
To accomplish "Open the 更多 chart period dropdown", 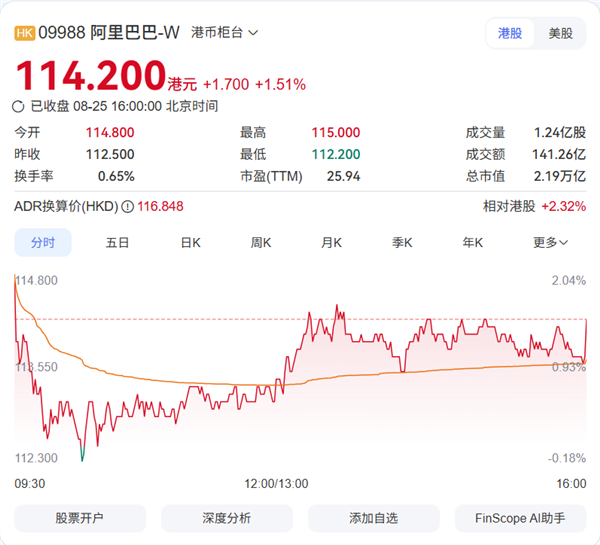I will [551, 243].
